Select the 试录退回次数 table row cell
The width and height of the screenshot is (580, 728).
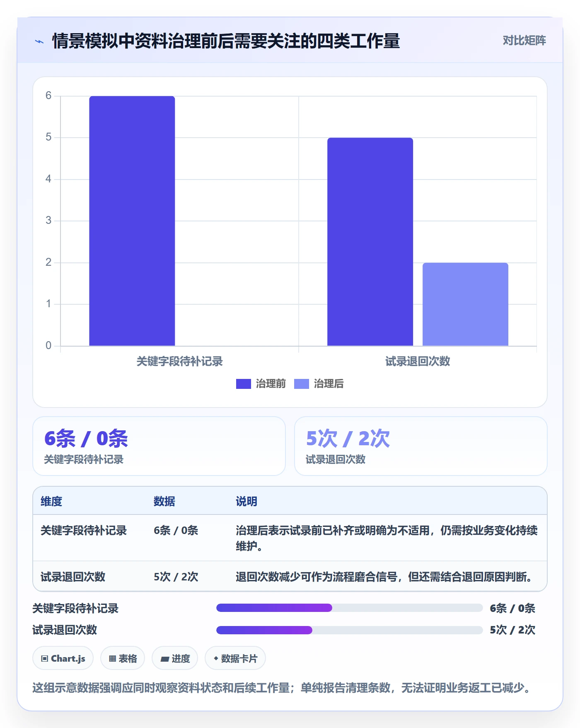[73, 577]
